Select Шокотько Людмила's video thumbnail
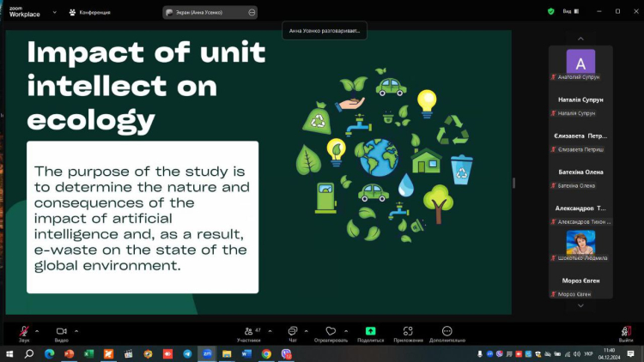The height and width of the screenshot is (362, 644). pyautogui.click(x=580, y=242)
